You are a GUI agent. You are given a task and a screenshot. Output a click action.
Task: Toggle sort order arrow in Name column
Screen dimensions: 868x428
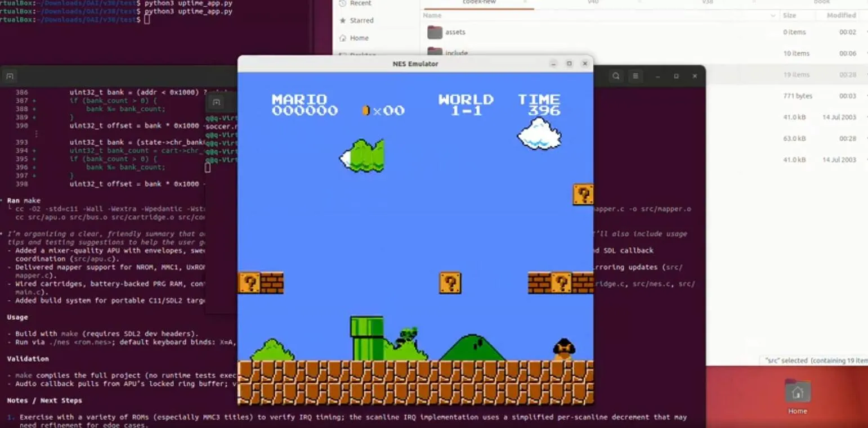tap(773, 15)
